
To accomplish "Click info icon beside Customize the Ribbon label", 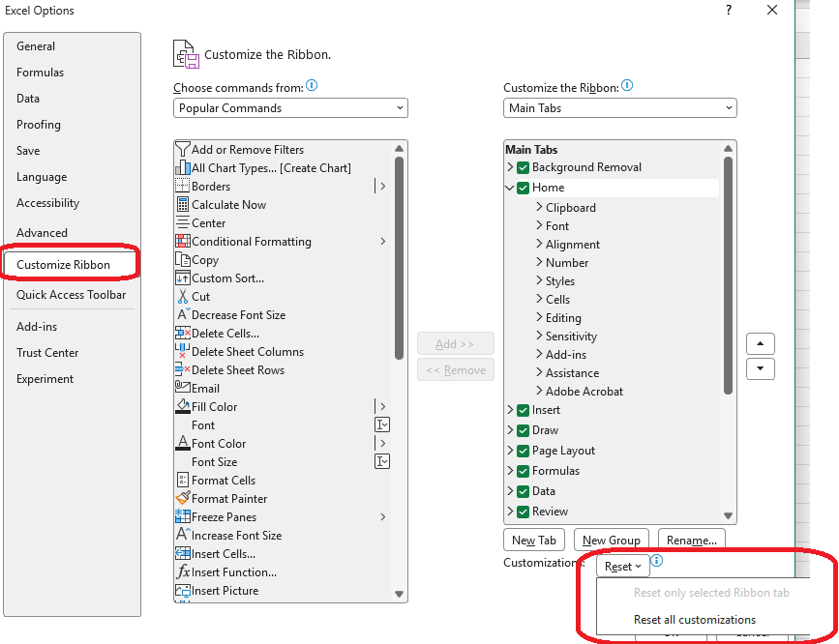I will click(627, 86).
